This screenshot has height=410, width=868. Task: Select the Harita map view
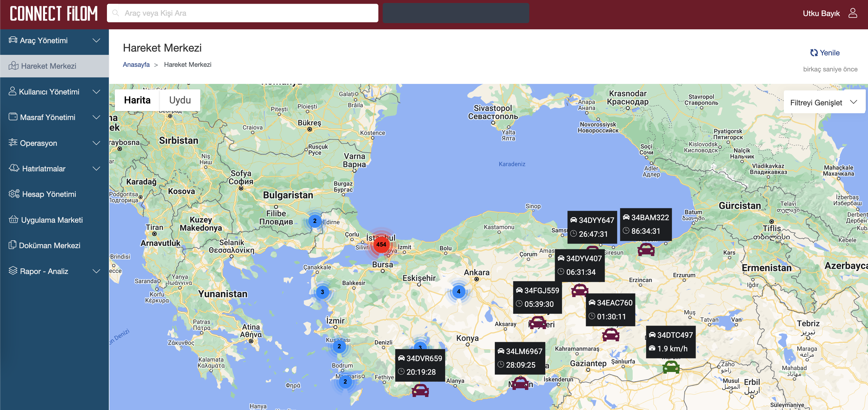[137, 100]
